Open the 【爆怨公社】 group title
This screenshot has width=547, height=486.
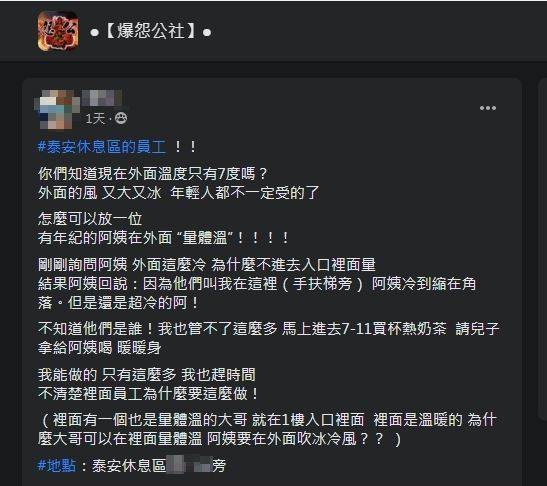(x=150, y=31)
